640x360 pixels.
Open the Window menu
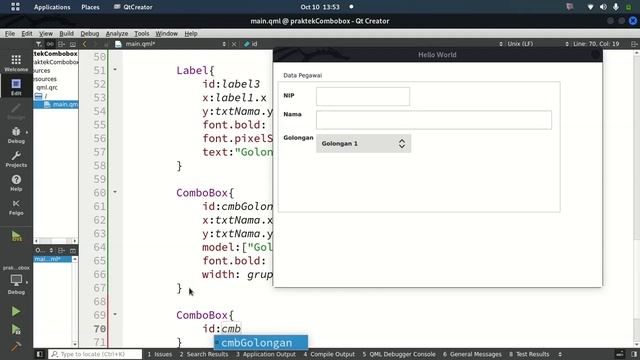(x=167, y=33)
